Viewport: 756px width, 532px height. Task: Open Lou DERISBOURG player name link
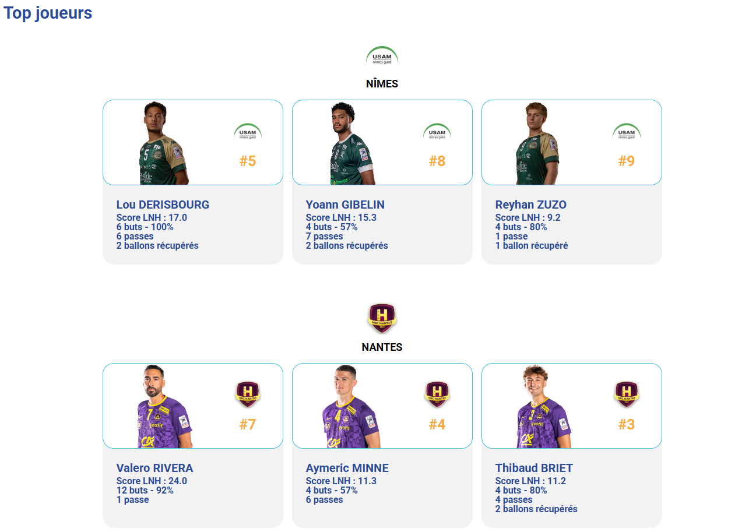pyautogui.click(x=163, y=205)
